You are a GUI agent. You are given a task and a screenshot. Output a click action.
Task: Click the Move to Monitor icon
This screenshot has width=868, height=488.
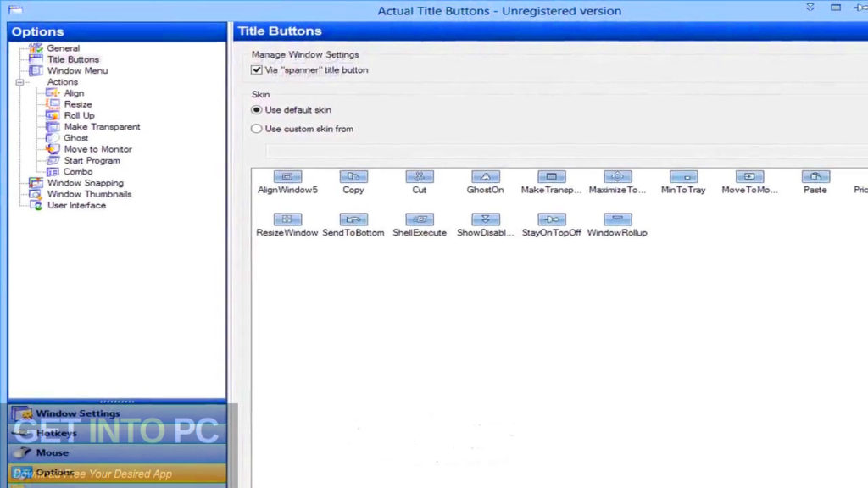(x=53, y=149)
